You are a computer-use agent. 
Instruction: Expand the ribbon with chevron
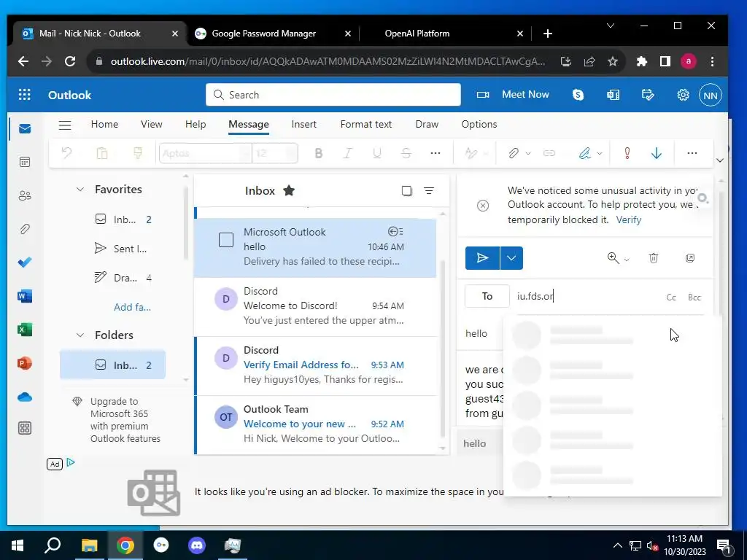tap(720, 160)
